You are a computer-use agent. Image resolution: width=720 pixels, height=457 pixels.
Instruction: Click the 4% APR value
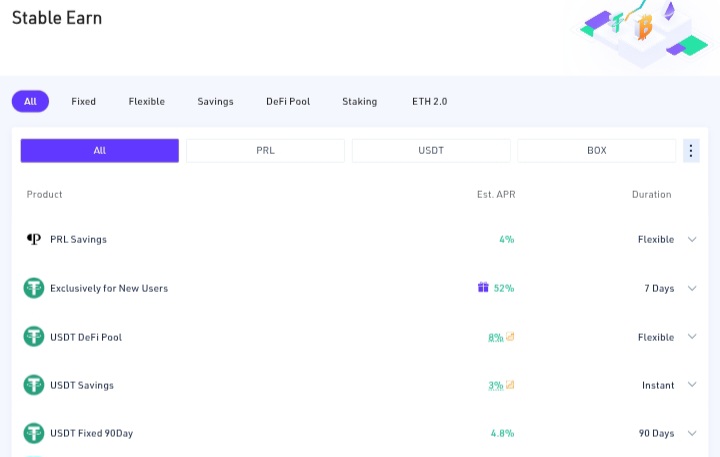click(507, 239)
